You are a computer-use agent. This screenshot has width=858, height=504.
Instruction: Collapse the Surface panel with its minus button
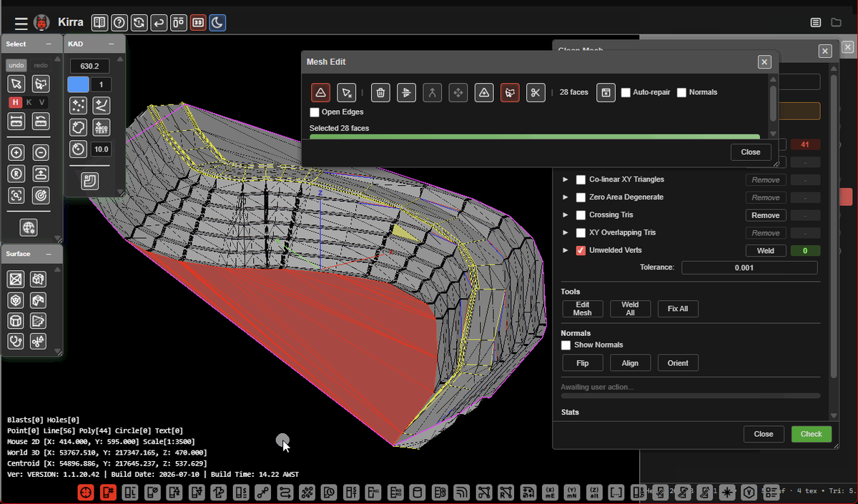point(49,254)
